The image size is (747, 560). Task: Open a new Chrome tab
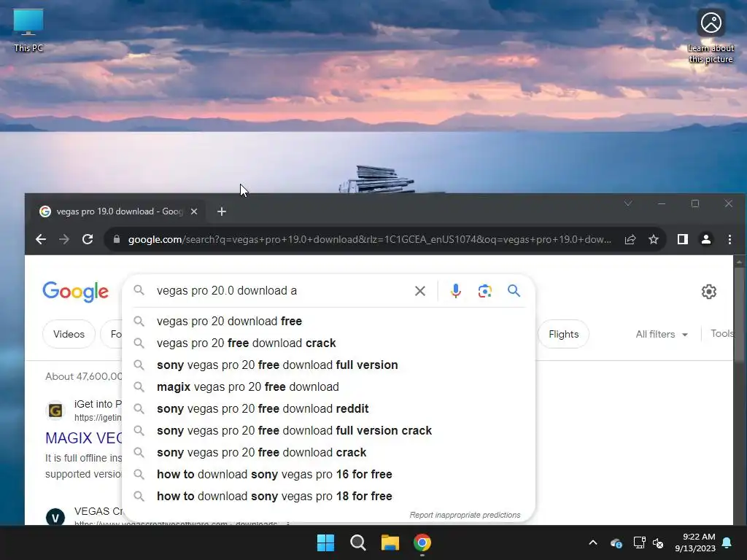222,211
